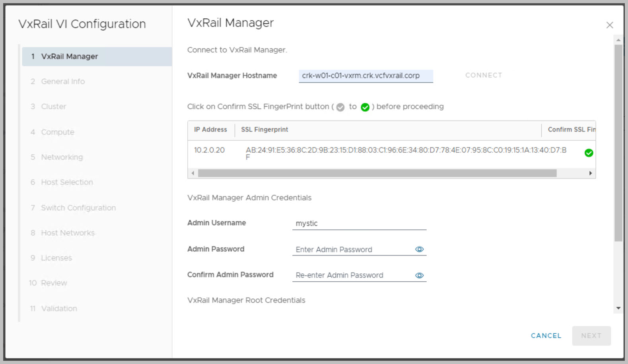Show the Admin Password with eye icon
628x364 pixels.
tap(419, 250)
